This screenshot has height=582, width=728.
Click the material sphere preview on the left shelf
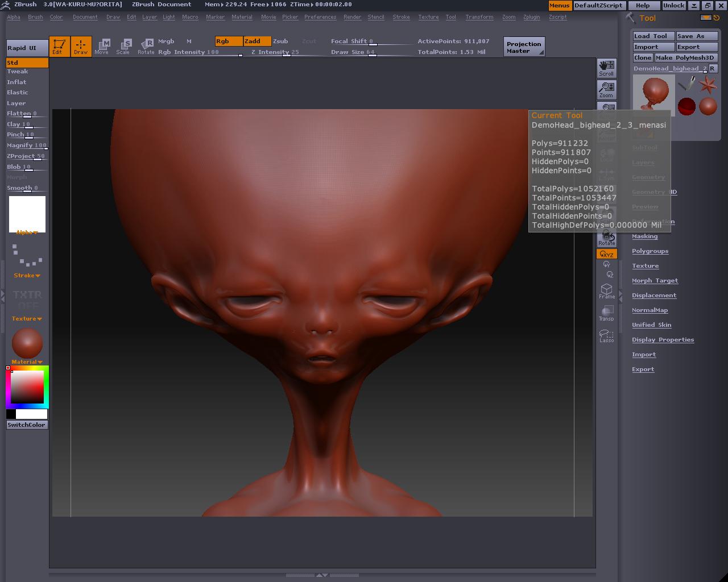(27, 343)
